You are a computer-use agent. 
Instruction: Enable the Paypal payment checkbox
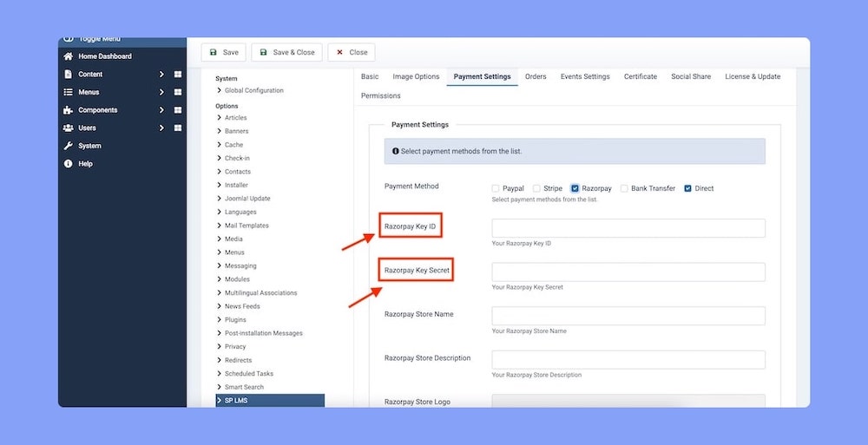[x=496, y=188]
